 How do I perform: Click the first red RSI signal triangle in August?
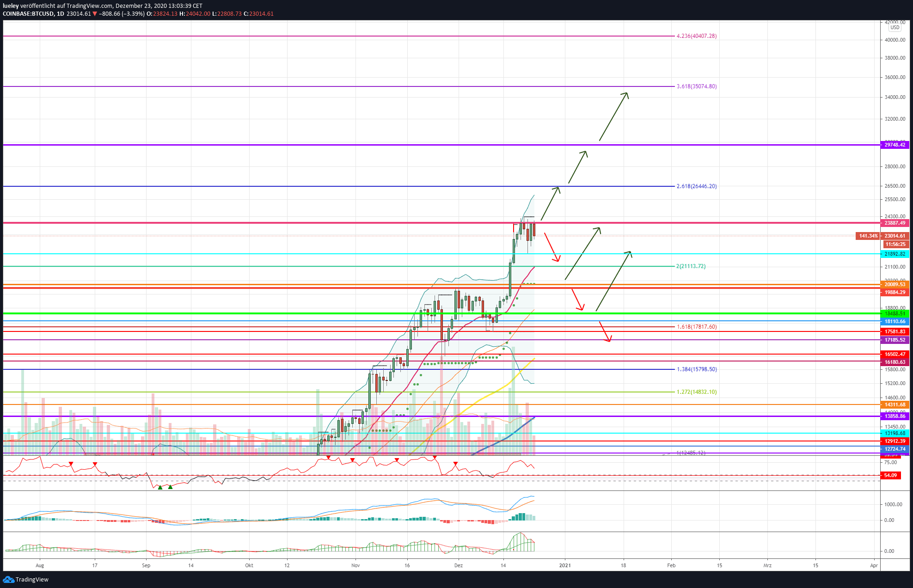(71, 464)
